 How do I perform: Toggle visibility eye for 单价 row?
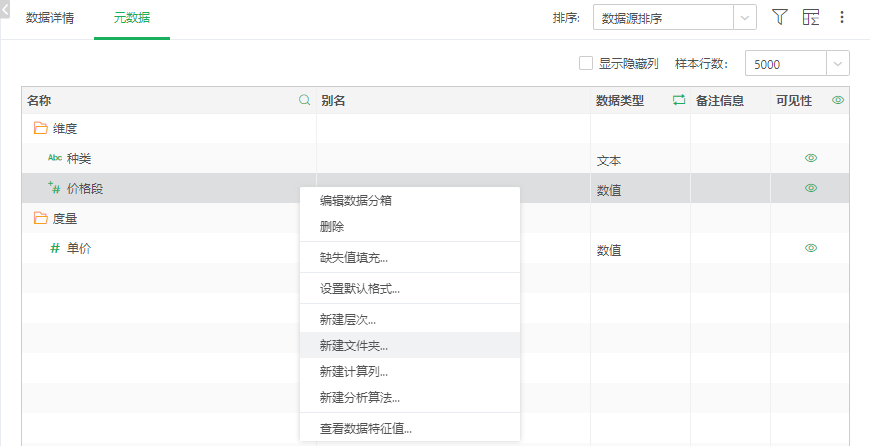(x=811, y=248)
